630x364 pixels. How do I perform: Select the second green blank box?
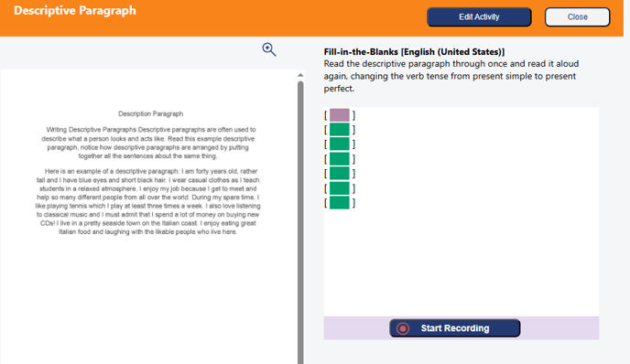click(x=340, y=130)
